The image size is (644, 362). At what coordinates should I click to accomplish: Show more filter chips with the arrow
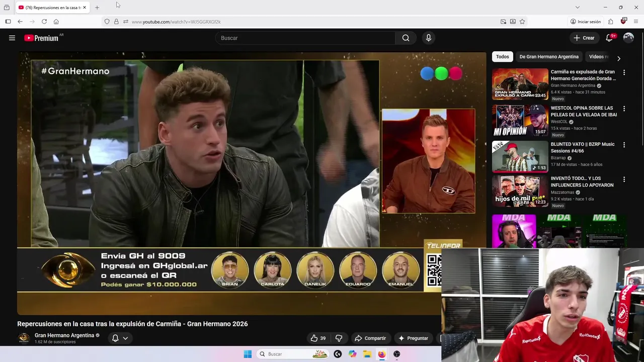tap(619, 58)
